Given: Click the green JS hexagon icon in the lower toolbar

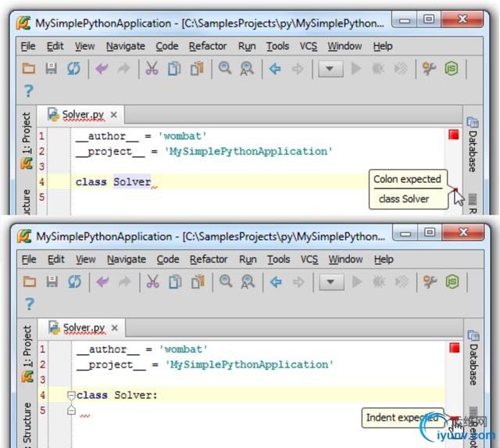Looking at the screenshot, I should pyautogui.click(x=452, y=281).
